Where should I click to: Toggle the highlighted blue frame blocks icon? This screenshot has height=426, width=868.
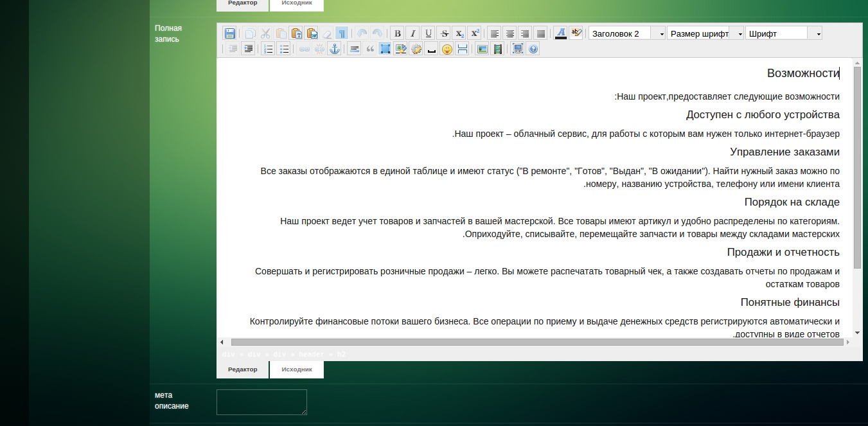[385, 49]
